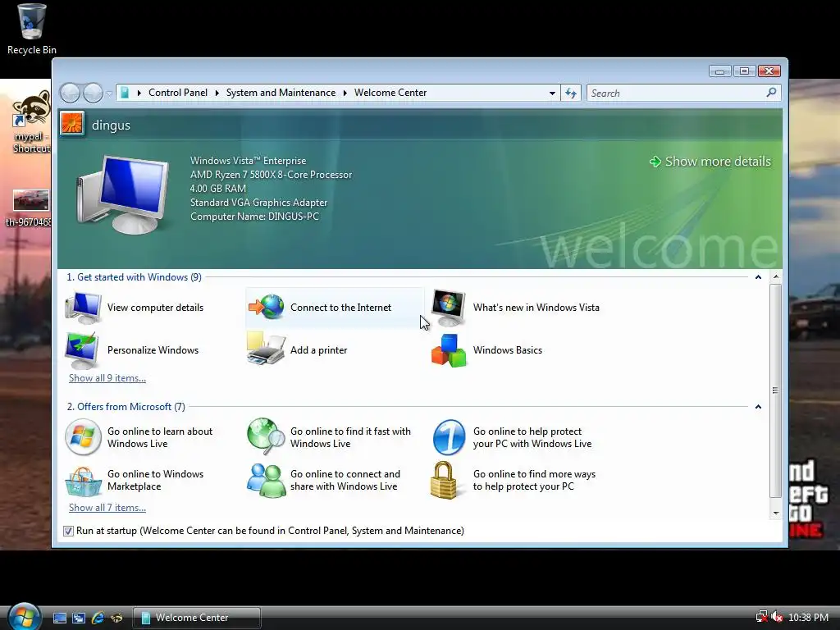Minimize the Welcome Center window
Screen dimensions: 840x630
pyautogui.click(x=719, y=71)
